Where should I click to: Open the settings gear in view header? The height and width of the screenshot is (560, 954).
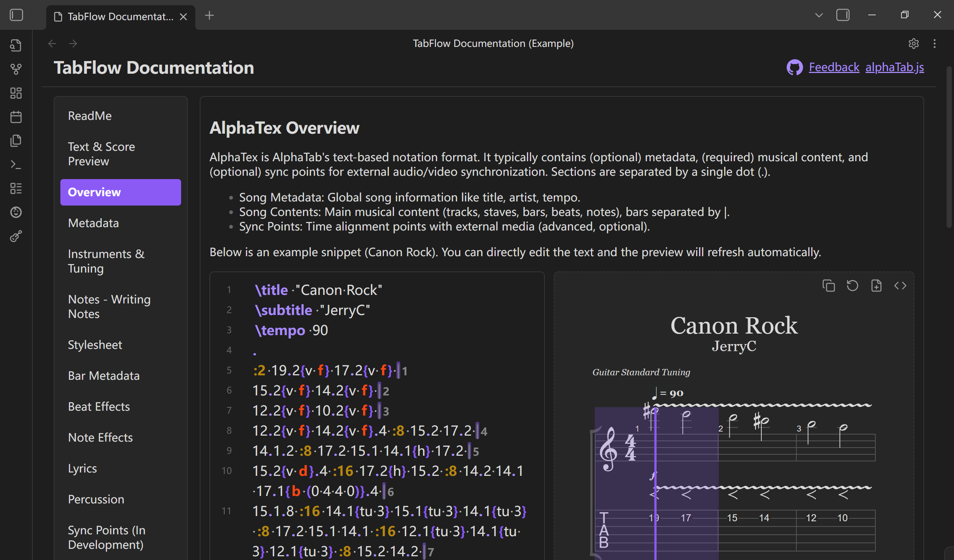click(x=913, y=44)
